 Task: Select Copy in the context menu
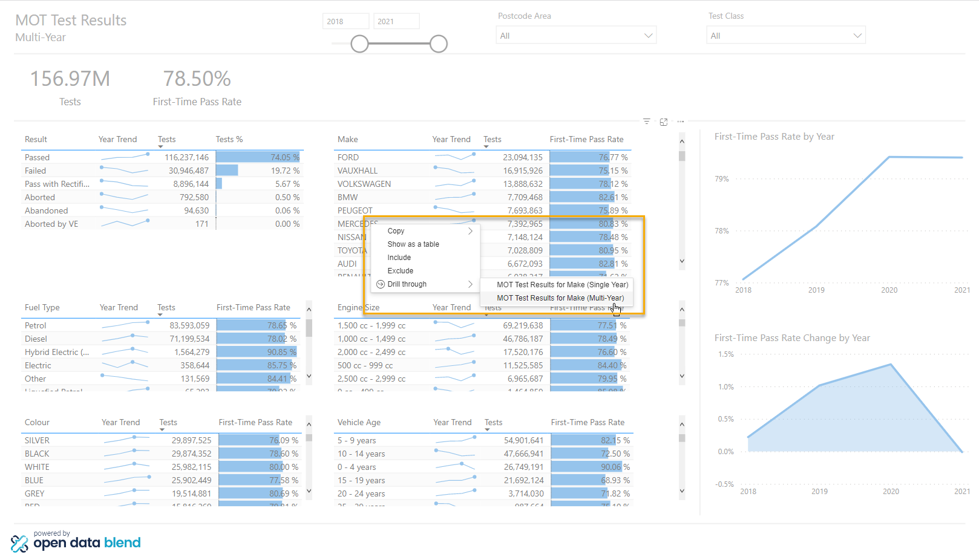425,231
